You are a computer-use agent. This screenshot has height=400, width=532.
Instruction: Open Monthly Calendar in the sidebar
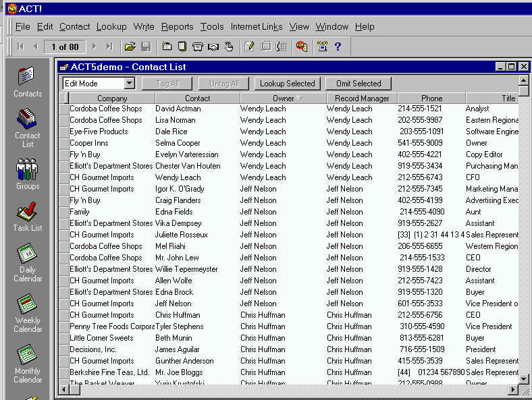coord(28,364)
